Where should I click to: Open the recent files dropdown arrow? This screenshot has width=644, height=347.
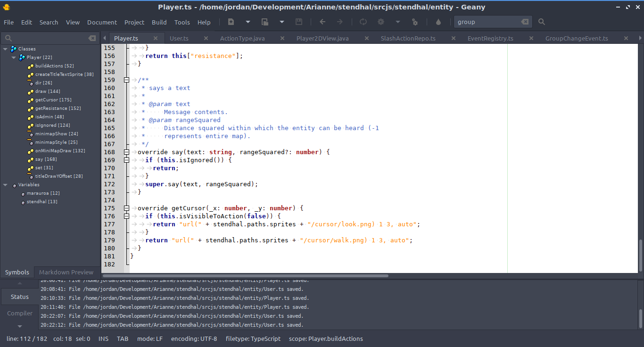(x=282, y=22)
